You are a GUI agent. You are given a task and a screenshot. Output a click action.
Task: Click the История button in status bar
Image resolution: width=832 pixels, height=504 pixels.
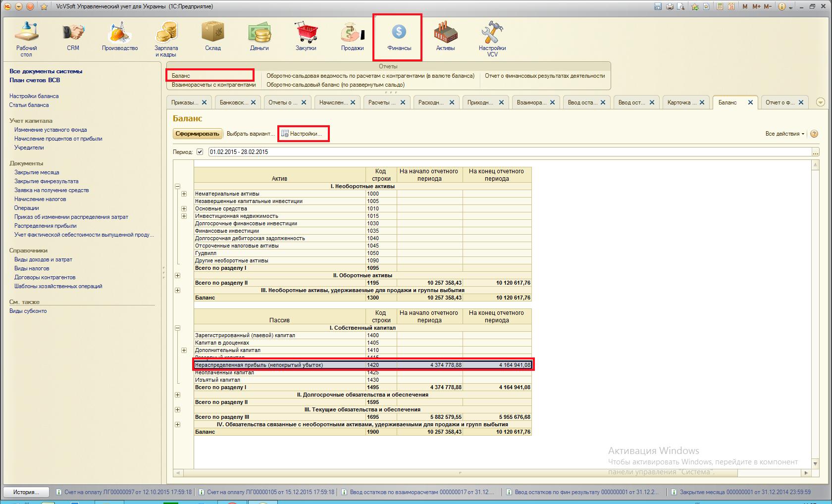click(x=26, y=492)
